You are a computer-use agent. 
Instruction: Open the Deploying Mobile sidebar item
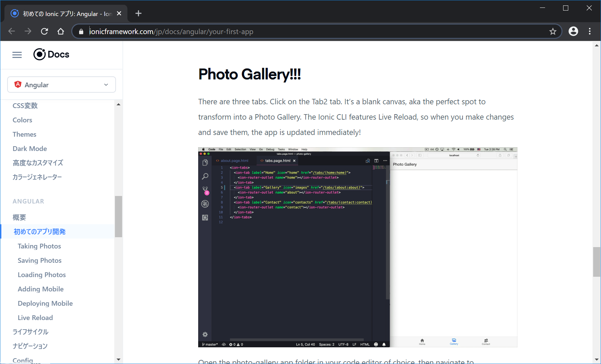coord(45,303)
